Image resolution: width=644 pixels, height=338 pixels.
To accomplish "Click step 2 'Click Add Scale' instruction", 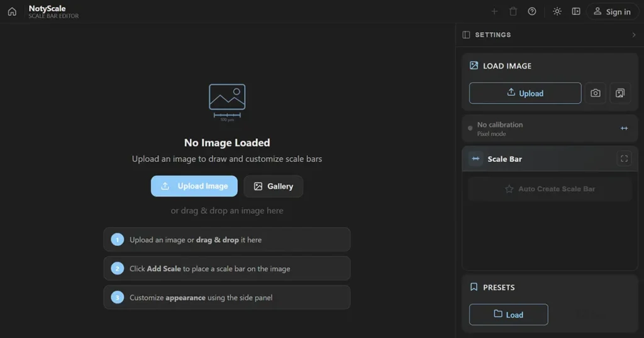I will (x=227, y=268).
